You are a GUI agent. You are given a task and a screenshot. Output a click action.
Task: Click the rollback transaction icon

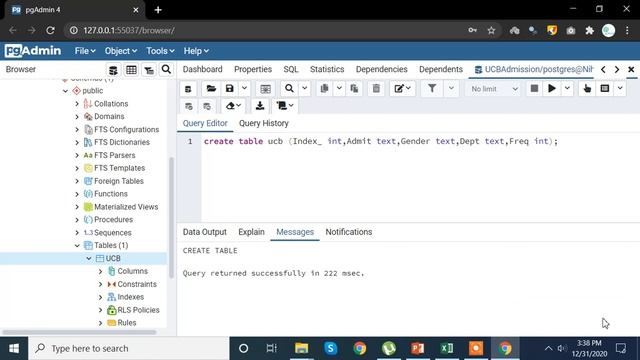pos(207,106)
